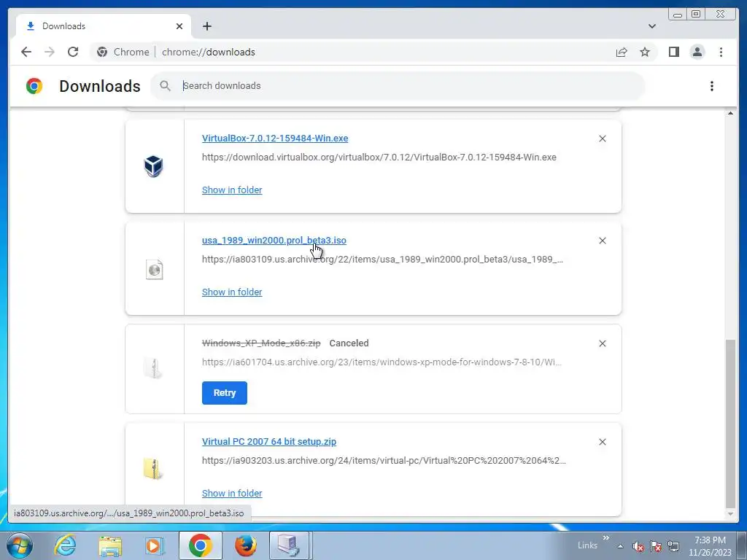Click the forward navigation arrow
Screen dimensions: 747x560
[50, 52]
